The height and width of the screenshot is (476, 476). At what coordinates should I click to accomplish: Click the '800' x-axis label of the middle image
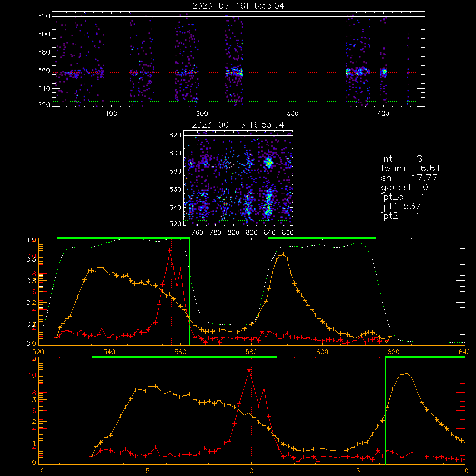pyautogui.click(x=233, y=233)
